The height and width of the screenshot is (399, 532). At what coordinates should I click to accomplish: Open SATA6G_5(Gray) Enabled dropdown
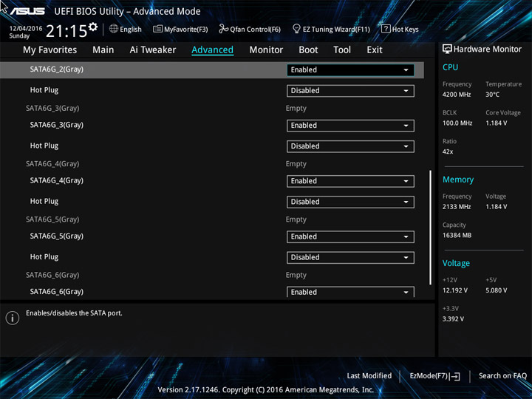[350, 237]
